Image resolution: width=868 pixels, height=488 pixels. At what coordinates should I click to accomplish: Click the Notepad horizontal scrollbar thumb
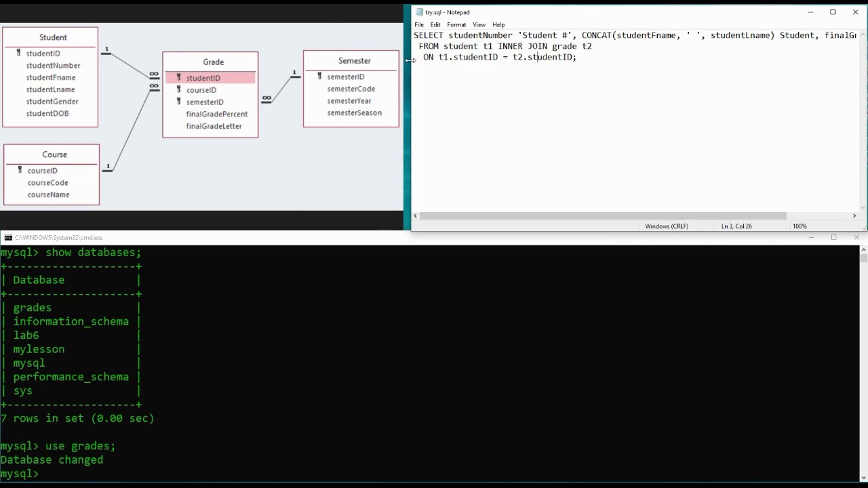point(603,216)
